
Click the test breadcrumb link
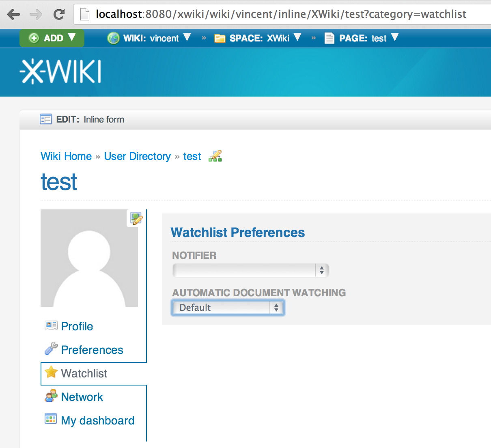[192, 156]
